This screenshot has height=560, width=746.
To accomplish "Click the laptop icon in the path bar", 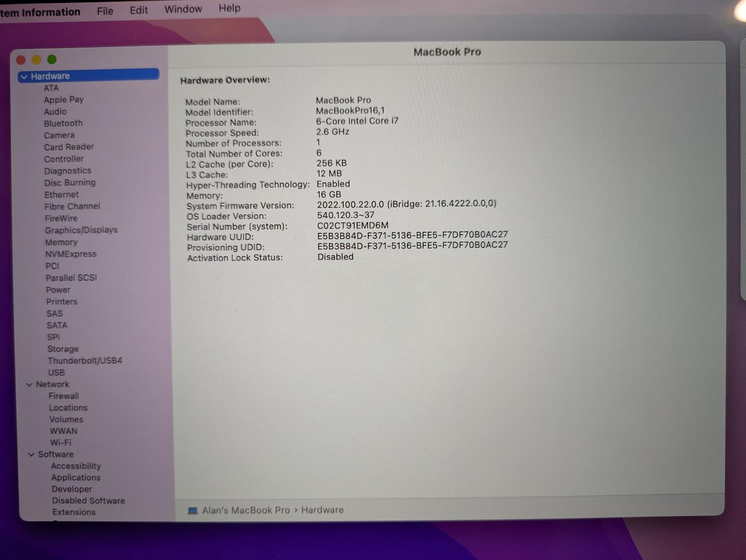I will 192,511.
